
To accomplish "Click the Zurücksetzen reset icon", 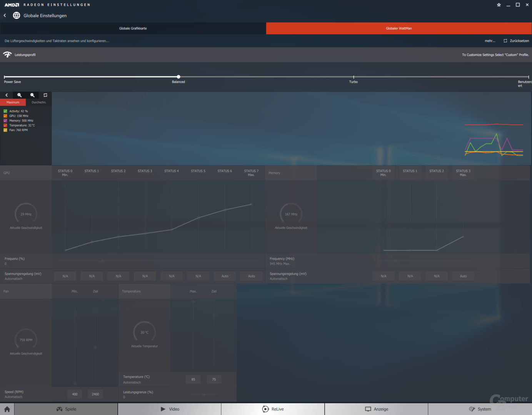I will click(x=505, y=41).
